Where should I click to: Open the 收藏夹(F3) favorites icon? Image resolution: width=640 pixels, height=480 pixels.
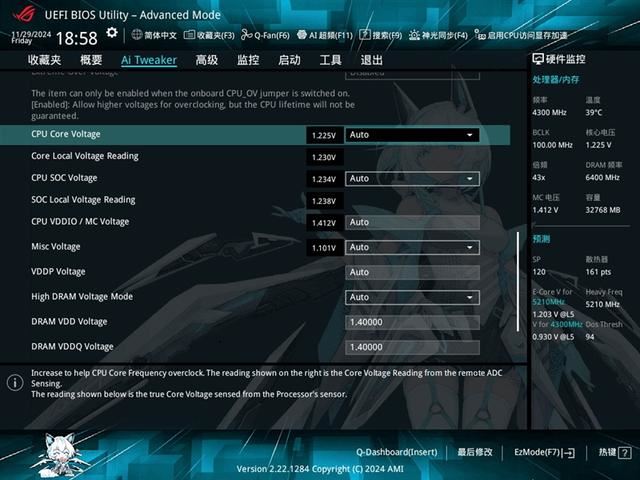click(189, 35)
